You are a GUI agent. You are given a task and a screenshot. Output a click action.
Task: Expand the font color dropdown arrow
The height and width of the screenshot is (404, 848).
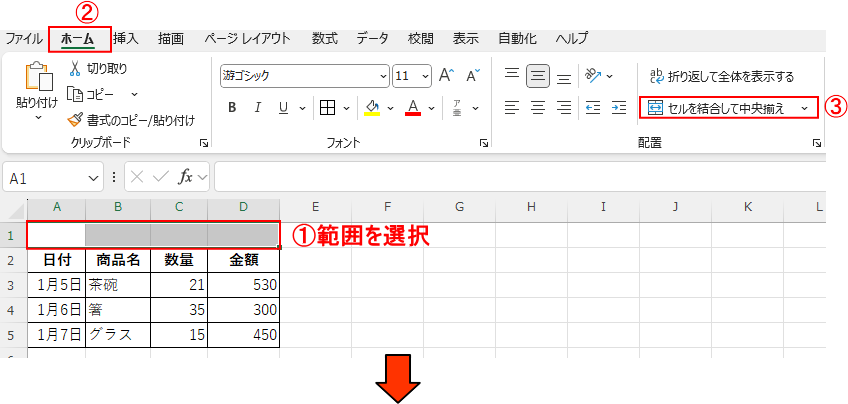[x=431, y=108]
